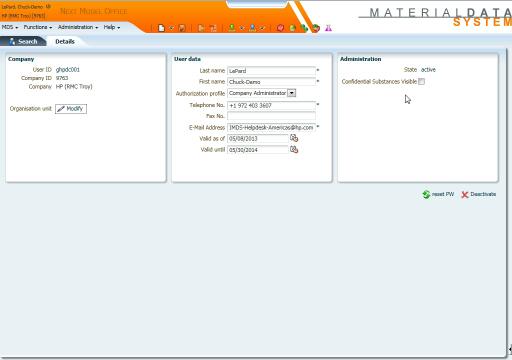
Task: Click the structure tree toolbar icon
Action: [213, 28]
